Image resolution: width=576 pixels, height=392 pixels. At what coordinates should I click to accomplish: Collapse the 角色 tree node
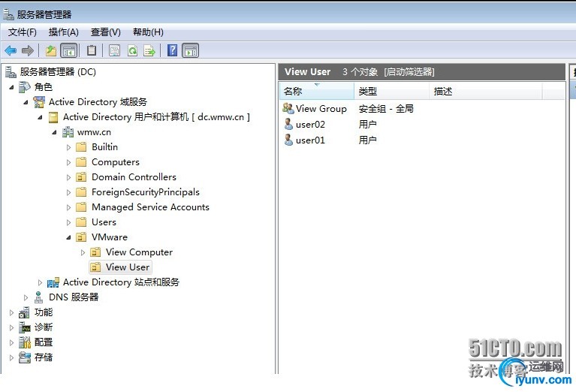coord(12,87)
